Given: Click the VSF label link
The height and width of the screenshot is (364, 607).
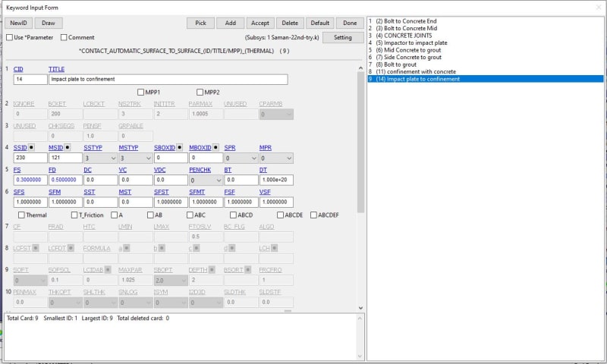Looking at the screenshot, I should 265,192.
